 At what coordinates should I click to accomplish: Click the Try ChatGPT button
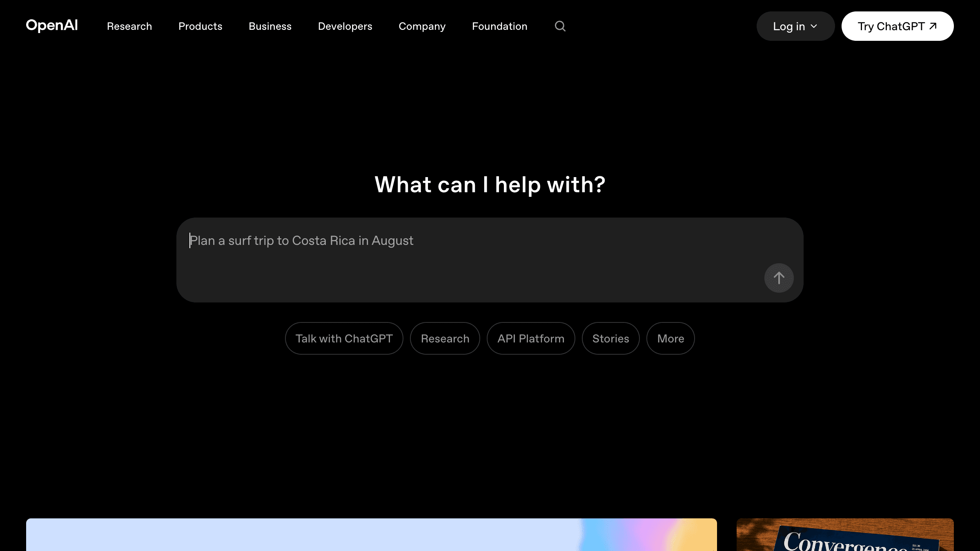coord(898,26)
